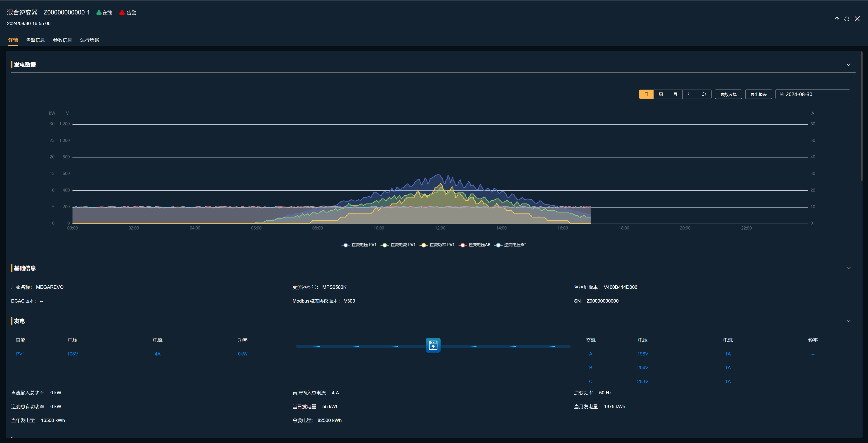This screenshot has width=868, height=443.
Task: Click the red alarm warning icon
Action: (122, 12)
